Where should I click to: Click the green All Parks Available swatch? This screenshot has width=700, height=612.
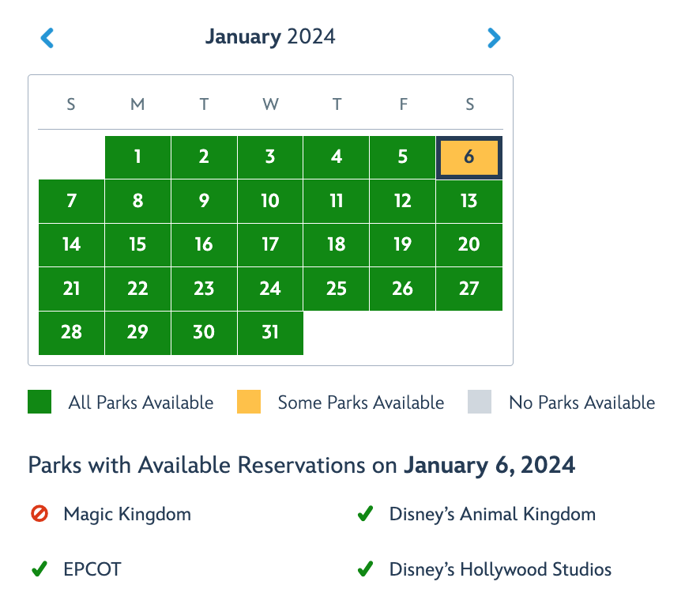pyautogui.click(x=40, y=402)
